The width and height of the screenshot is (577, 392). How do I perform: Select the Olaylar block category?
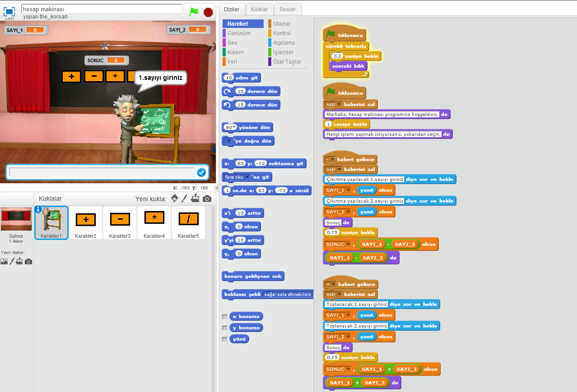click(x=282, y=24)
